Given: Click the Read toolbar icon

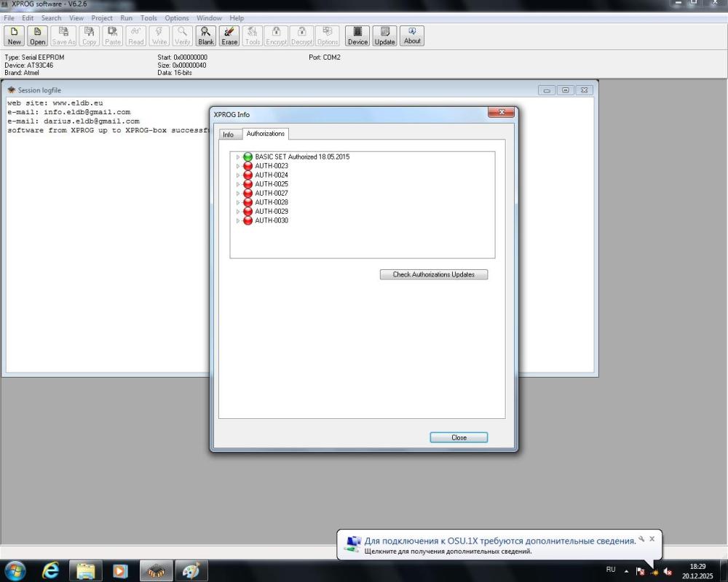Looking at the screenshot, I should [x=136, y=36].
